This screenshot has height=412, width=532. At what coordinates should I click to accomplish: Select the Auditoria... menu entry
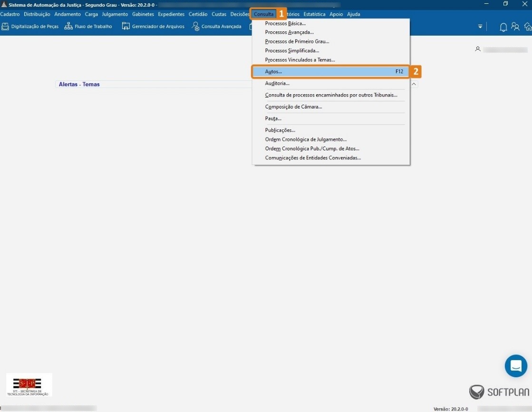point(277,84)
